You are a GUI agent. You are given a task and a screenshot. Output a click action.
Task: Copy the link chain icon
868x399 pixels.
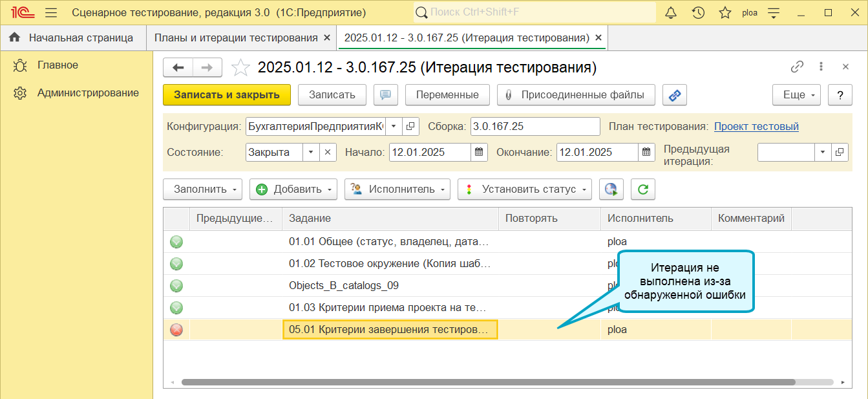tap(797, 67)
